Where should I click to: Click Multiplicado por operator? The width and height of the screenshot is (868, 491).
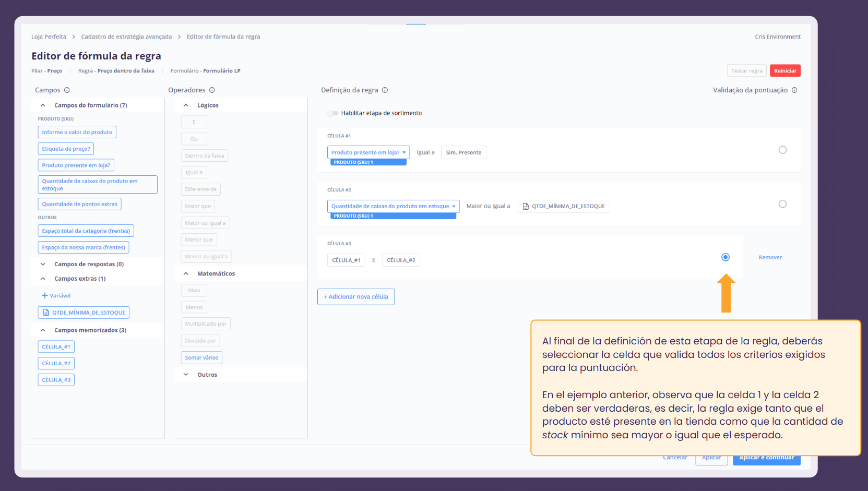(206, 324)
